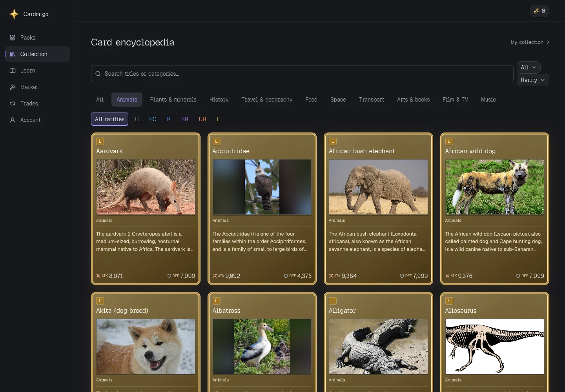Image resolution: width=565 pixels, height=392 pixels.
Task: Click the DEF shield icon on Aardvark
Action: [x=169, y=276]
